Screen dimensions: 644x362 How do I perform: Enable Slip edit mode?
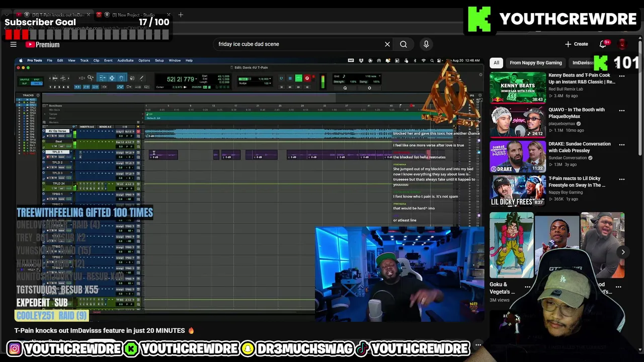[25, 83]
